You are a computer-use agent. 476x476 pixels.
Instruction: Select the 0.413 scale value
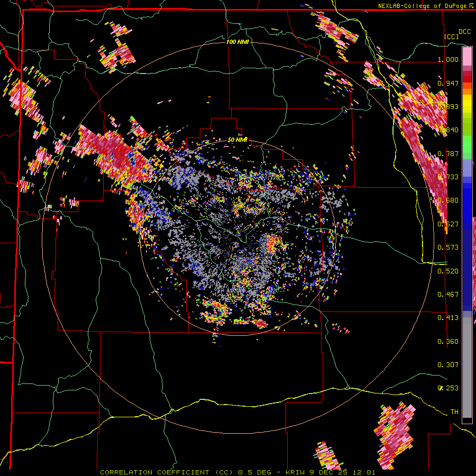click(448, 318)
